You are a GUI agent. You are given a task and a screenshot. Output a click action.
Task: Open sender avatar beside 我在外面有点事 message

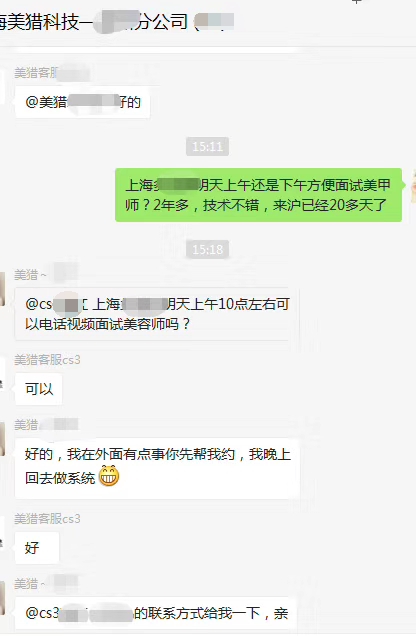pos(2,439)
